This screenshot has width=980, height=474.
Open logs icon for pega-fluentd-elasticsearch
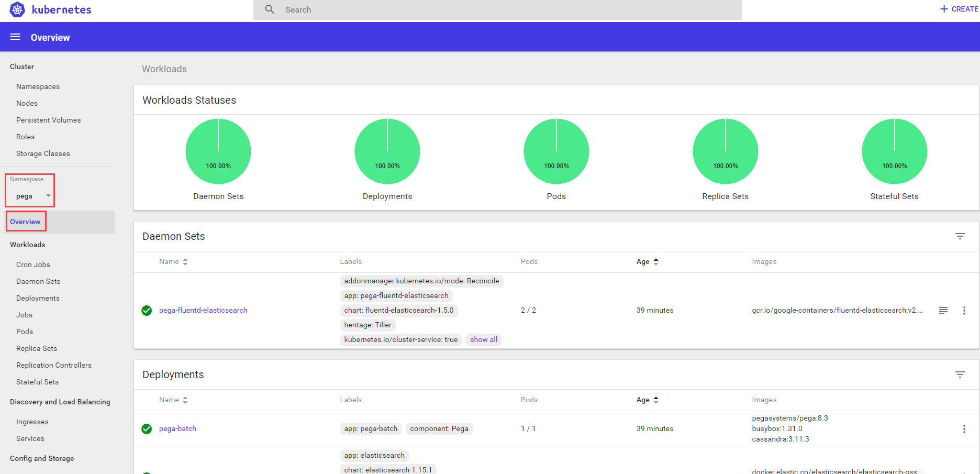[943, 311]
